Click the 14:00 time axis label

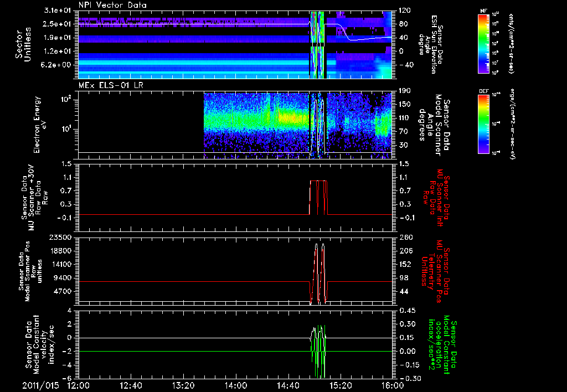coord(235,385)
